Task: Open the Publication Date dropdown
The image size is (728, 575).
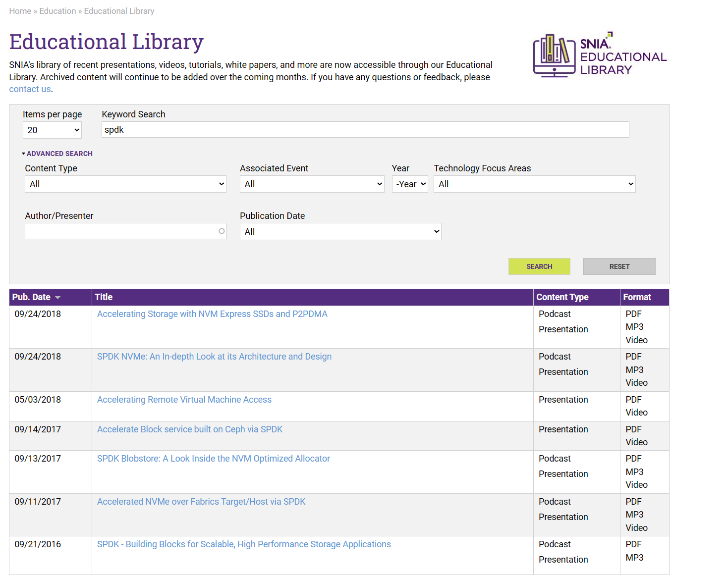Action: [340, 232]
